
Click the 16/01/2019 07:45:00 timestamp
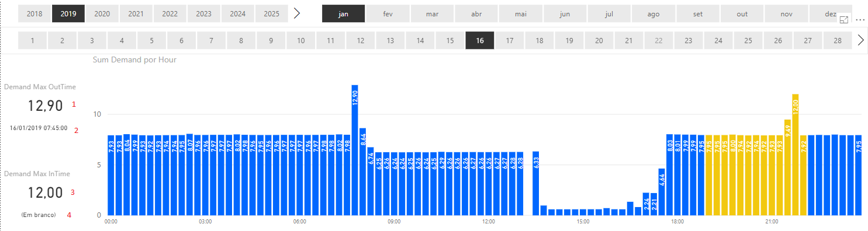coord(39,128)
